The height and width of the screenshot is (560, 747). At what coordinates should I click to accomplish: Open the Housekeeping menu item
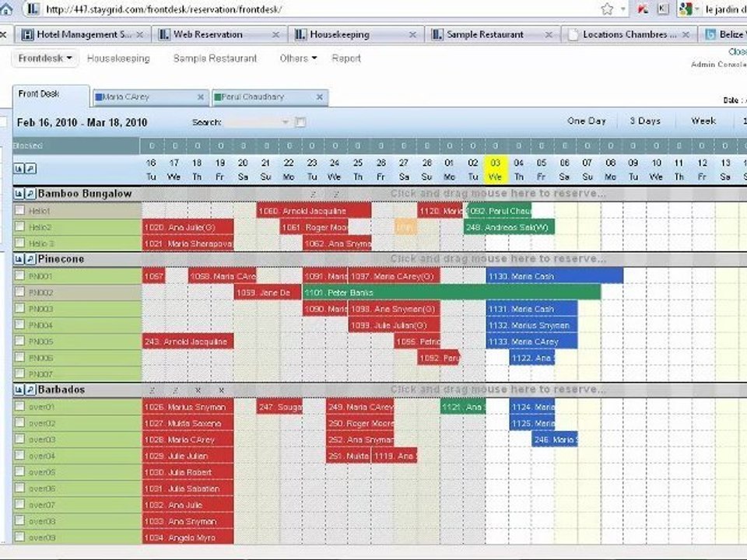[118, 58]
